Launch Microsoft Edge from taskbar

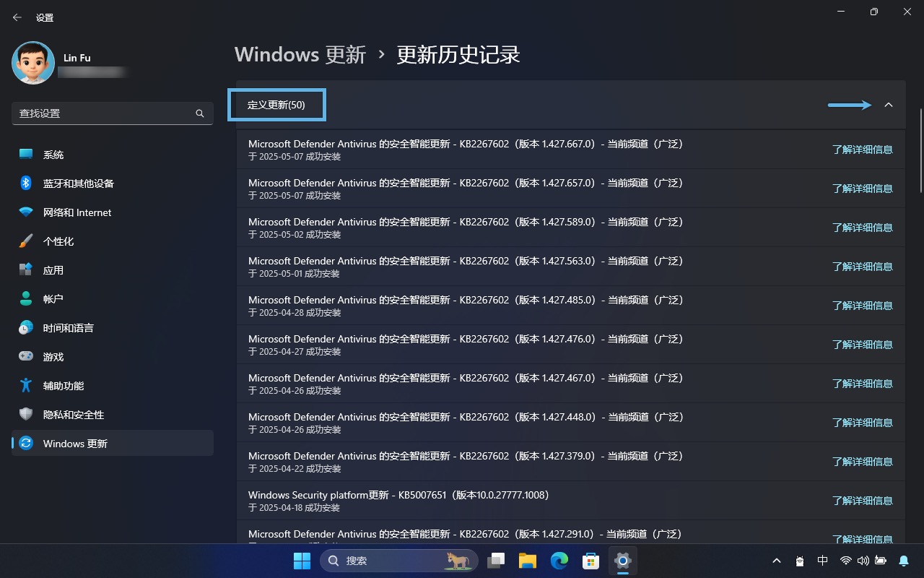(x=559, y=561)
